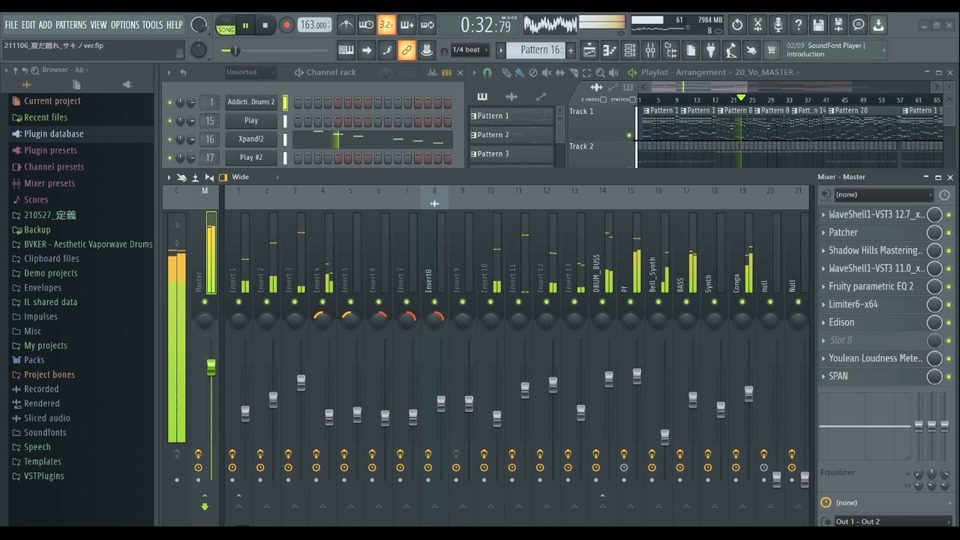Click the Master track volume fader
The height and width of the screenshot is (540, 960).
pyautogui.click(x=211, y=367)
